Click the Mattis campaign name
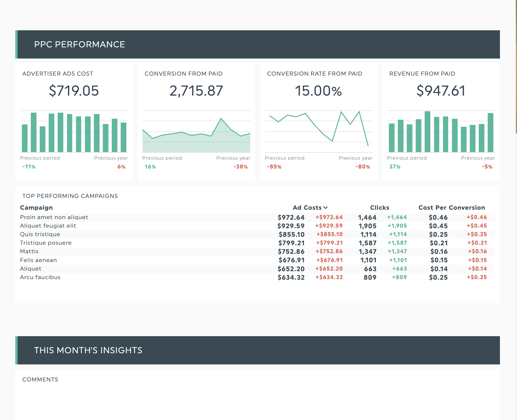The image size is (517, 420). click(x=29, y=251)
